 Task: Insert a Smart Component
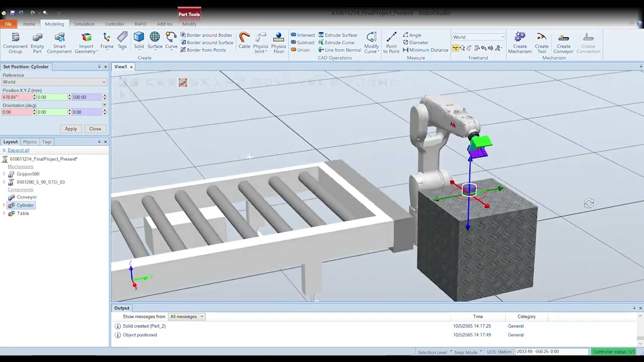click(59, 43)
